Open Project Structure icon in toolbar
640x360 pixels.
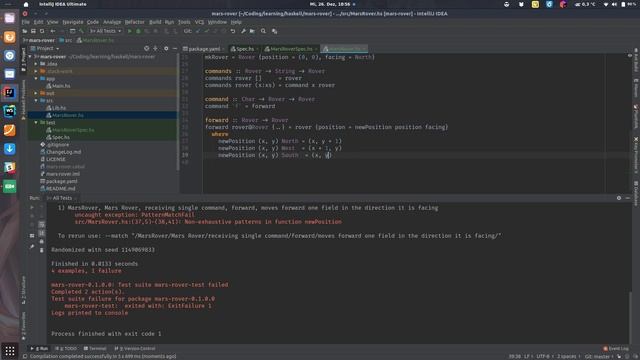(x=252, y=31)
